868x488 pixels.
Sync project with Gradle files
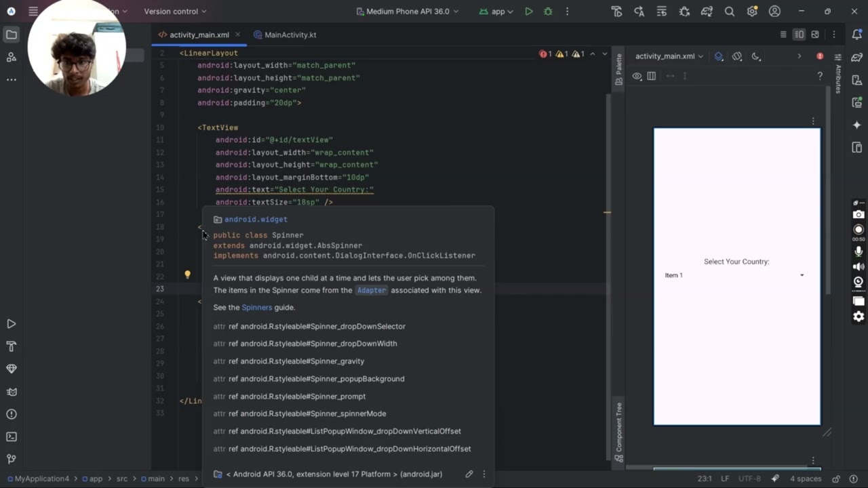click(x=707, y=12)
